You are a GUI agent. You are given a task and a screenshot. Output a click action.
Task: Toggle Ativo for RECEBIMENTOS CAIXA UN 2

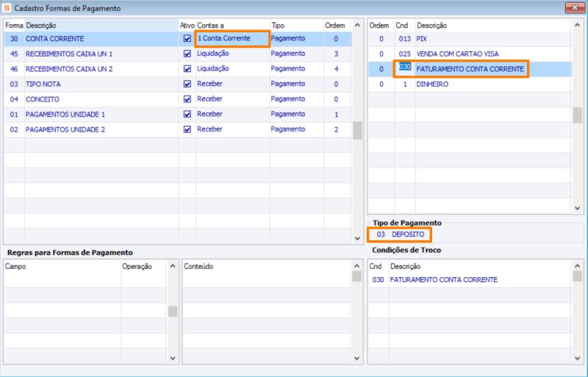point(187,68)
